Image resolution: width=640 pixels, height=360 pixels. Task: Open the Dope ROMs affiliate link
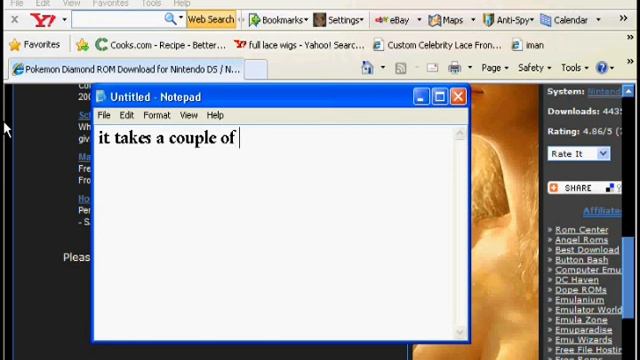tap(580, 290)
